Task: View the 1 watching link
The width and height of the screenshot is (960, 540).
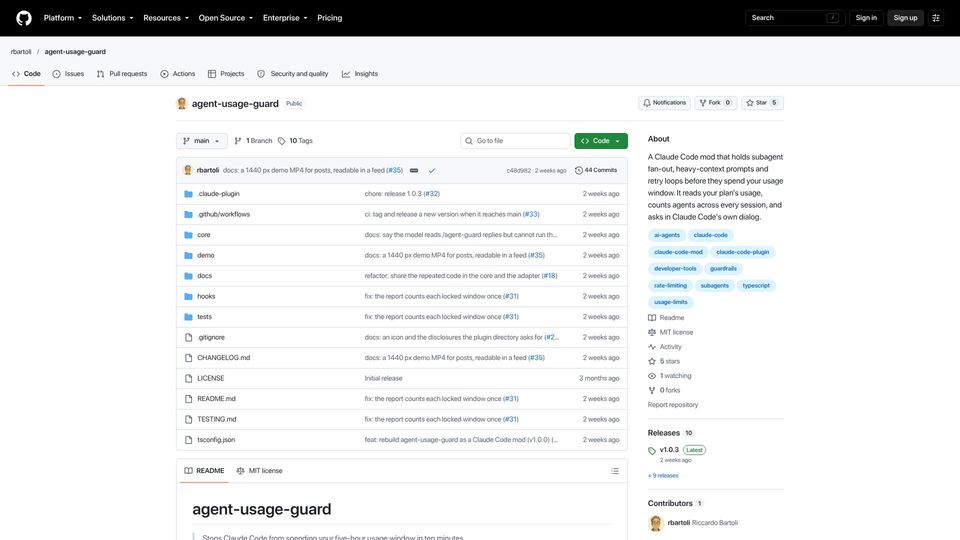Action: tap(670, 376)
